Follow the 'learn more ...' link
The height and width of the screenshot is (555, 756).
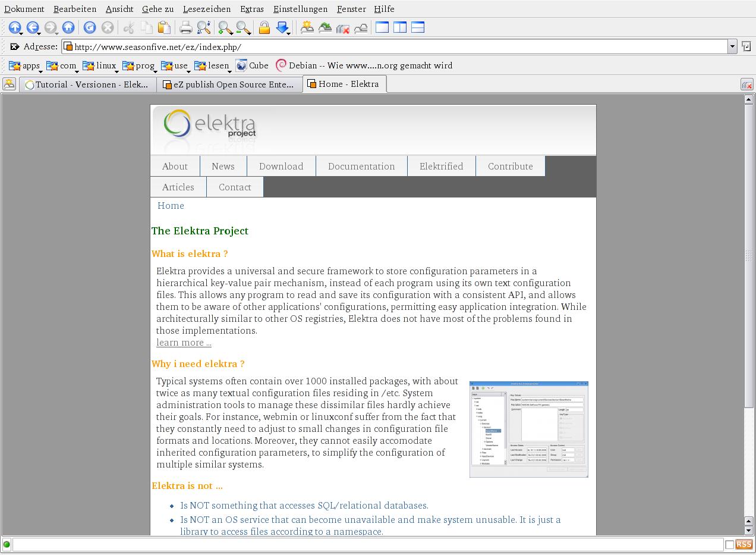pyautogui.click(x=184, y=342)
